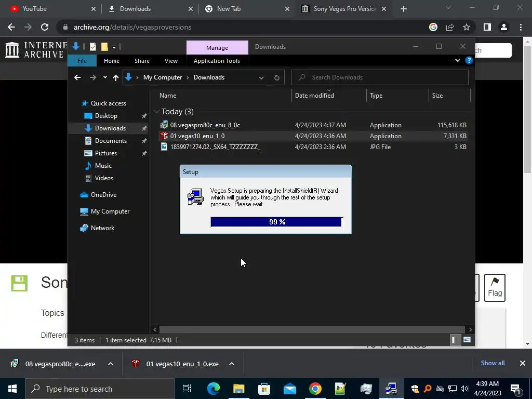The image size is (532, 399).
Task: Open File Explorer help icon
Action: pyautogui.click(x=469, y=60)
